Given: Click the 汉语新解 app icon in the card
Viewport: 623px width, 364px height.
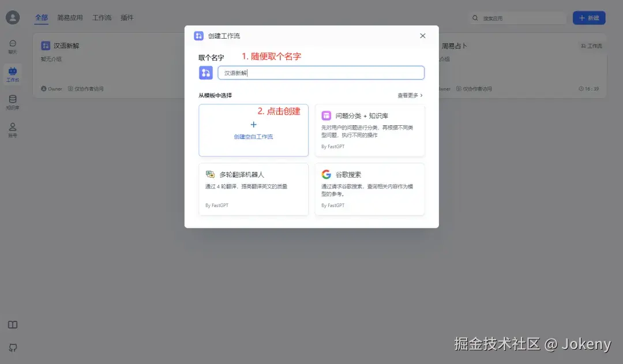Looking at the screenshot, I should coord(45,45).
